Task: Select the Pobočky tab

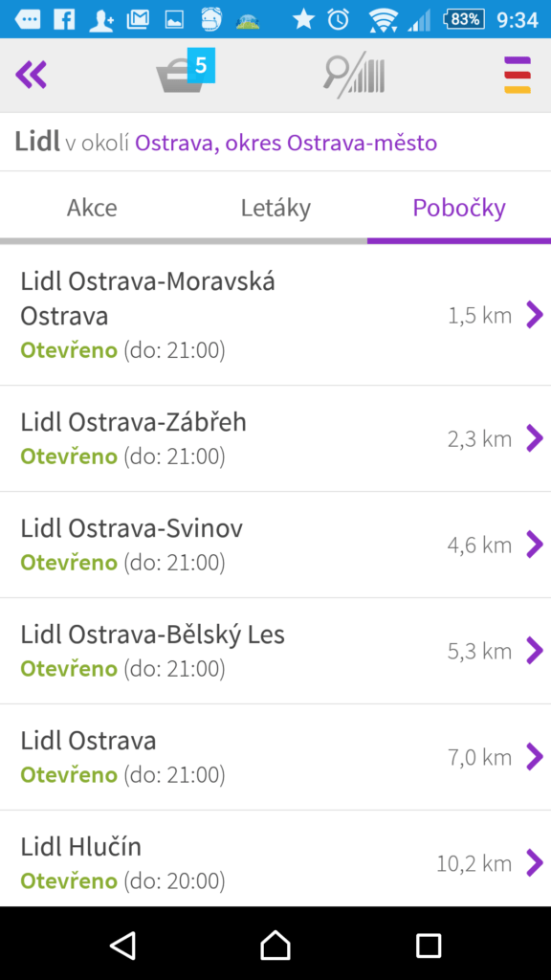Action: pyautogui.click(x=459, y=208)
